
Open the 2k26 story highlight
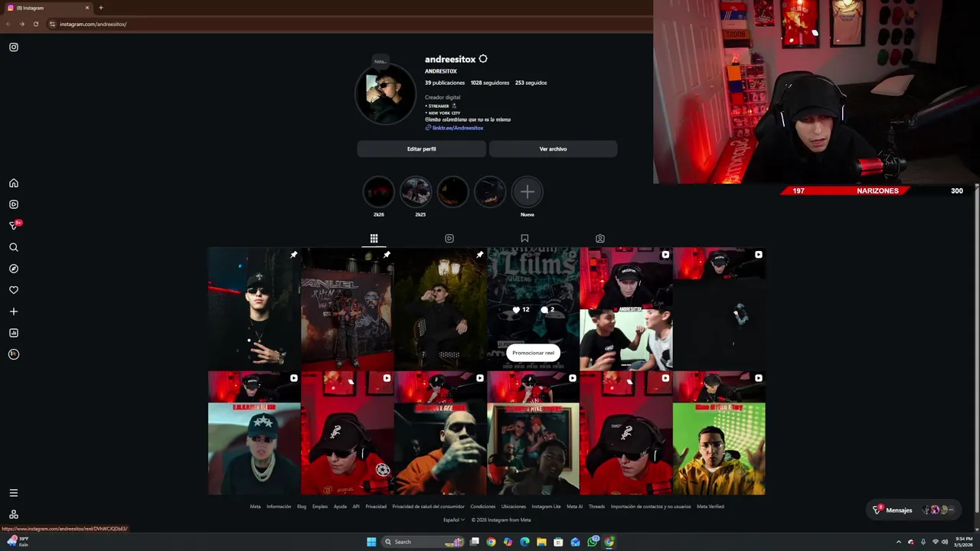tap(378, 192)
